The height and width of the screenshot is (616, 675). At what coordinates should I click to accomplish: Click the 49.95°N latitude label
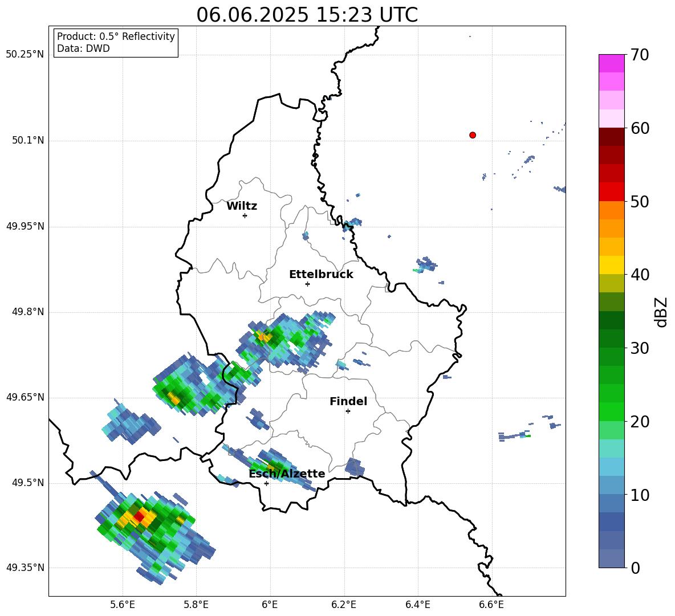pos(25,226)
